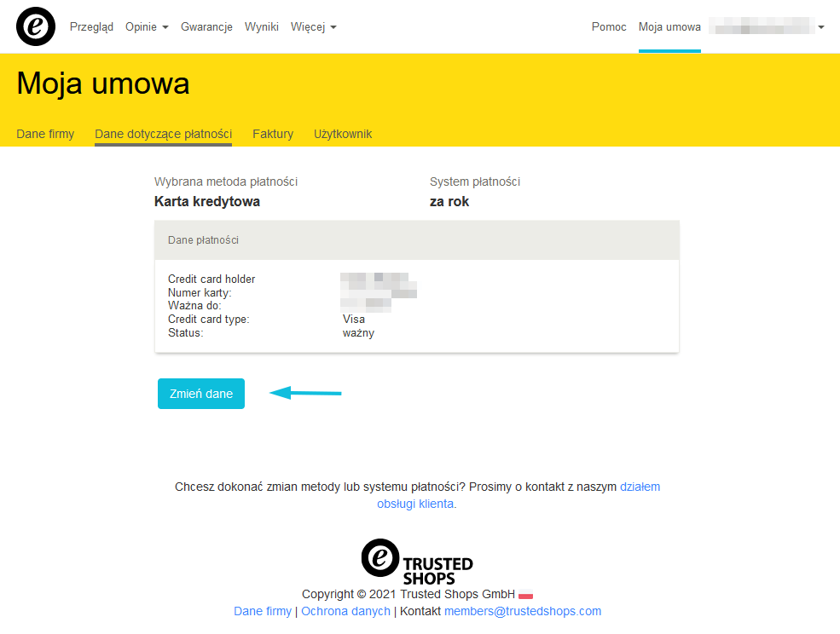The height and width of the screenshot is (634, 840).
Task: Click the Dane firmy footer link
Action: (263, 611)
